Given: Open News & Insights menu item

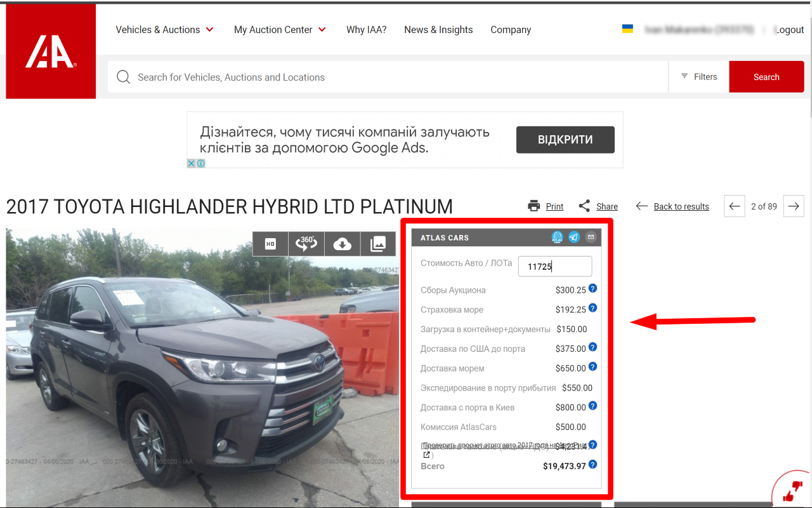Looking at the screenshot, I should 438,29.
